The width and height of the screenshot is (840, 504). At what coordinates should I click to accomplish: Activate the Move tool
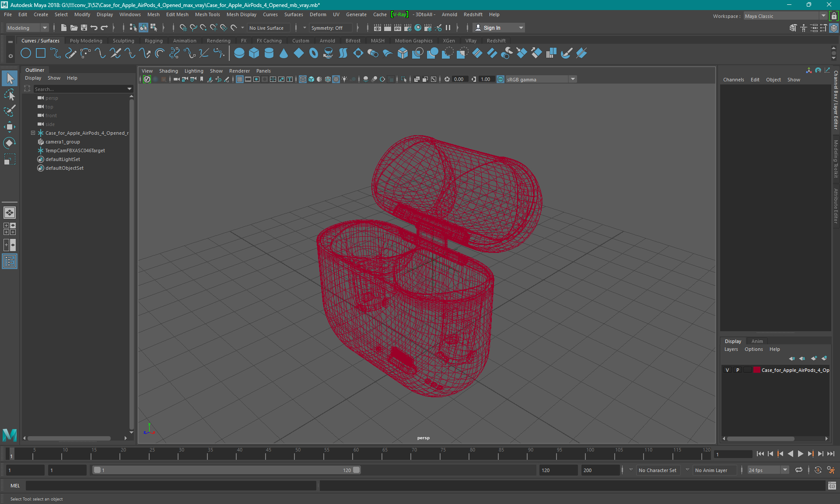coord(10,127)
